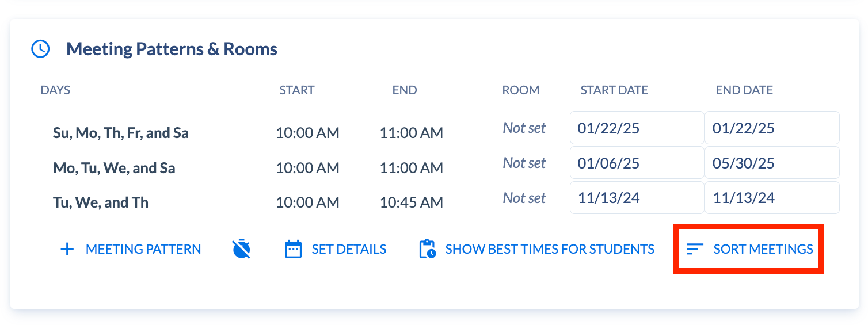Select the Tu, We, and Th pattern
Screen dimensions: 868x329
[101, 203]
